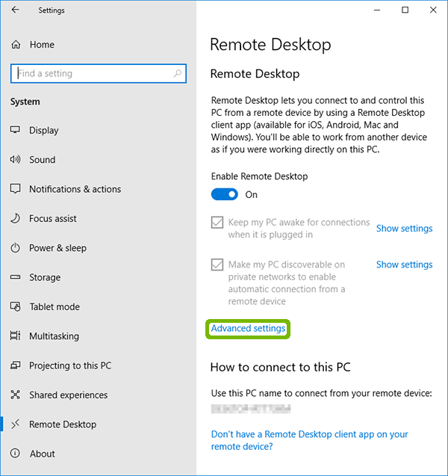Open Notifications & actions label
The image size is (448, 476).
pos(75,189)
